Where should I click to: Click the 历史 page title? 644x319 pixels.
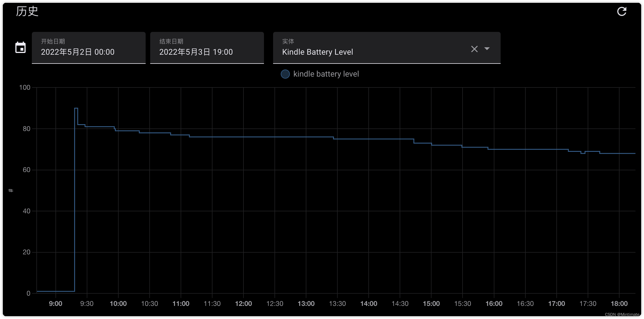coord(27,11)
